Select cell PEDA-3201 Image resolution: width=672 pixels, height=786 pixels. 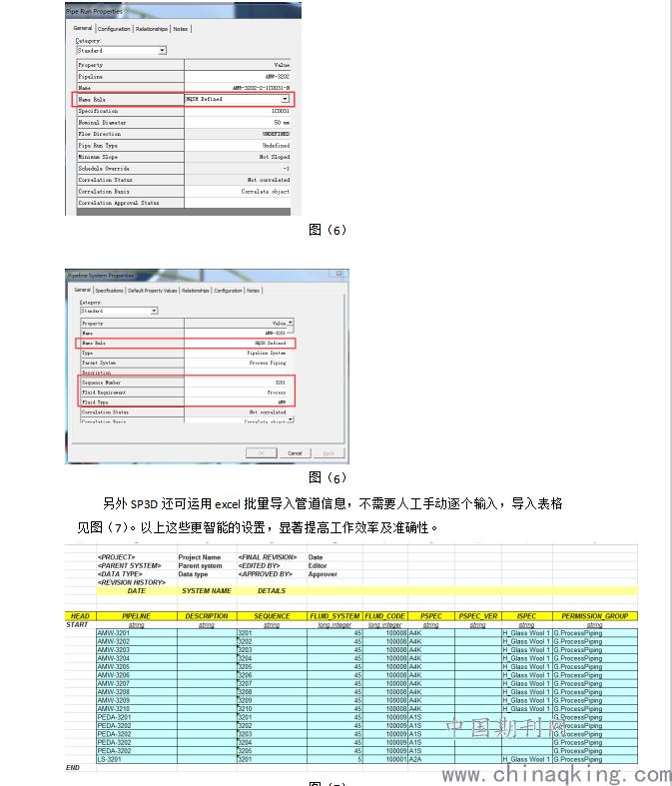click(137, 717)
